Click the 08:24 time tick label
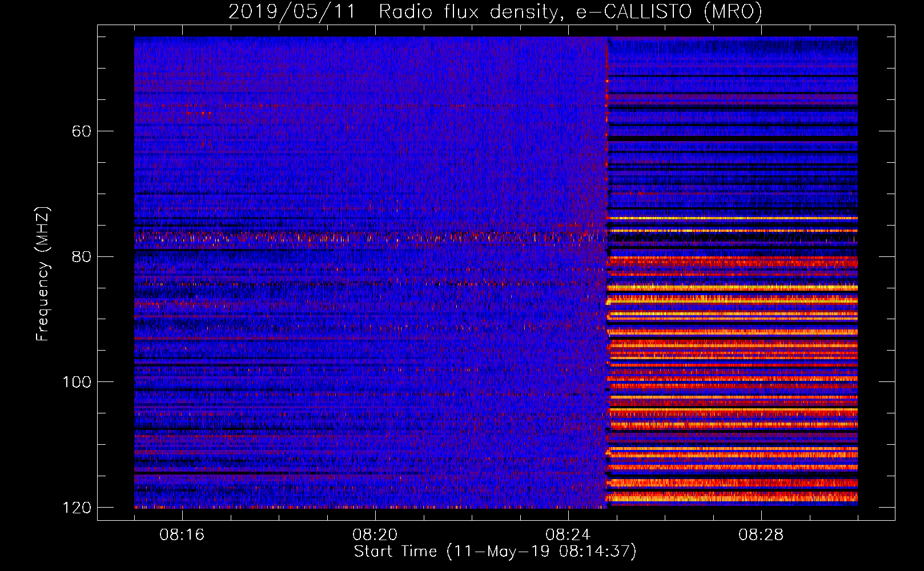 point(568,535)
